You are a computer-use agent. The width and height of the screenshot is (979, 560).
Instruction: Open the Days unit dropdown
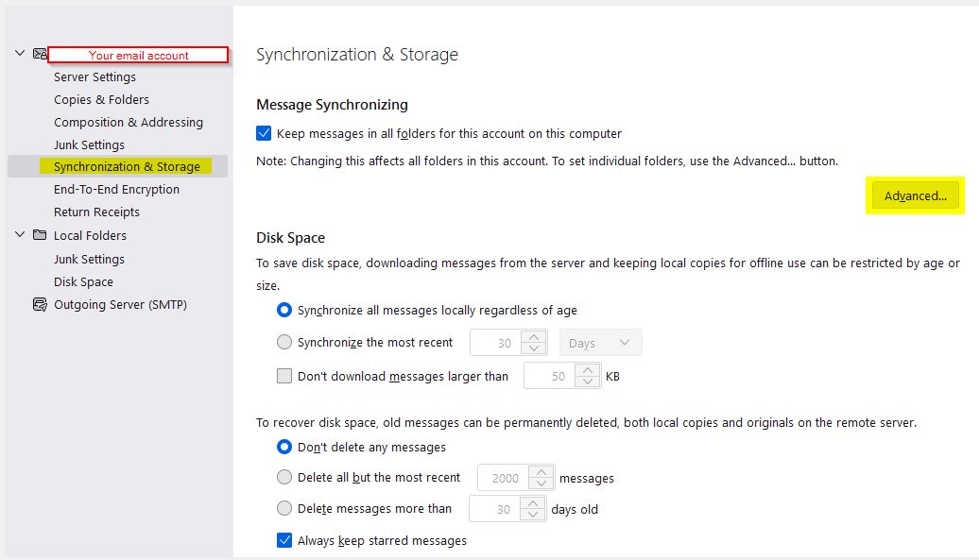click(601, 343)
